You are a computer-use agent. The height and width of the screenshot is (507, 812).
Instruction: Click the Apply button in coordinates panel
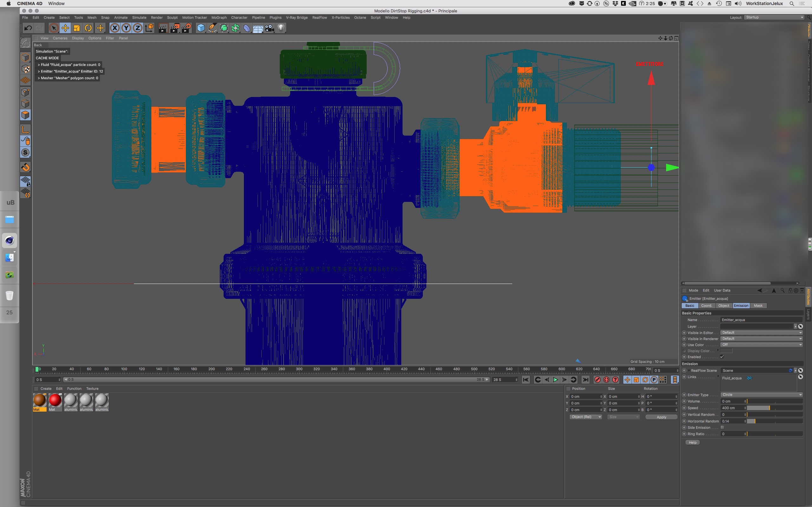[661, 417]
